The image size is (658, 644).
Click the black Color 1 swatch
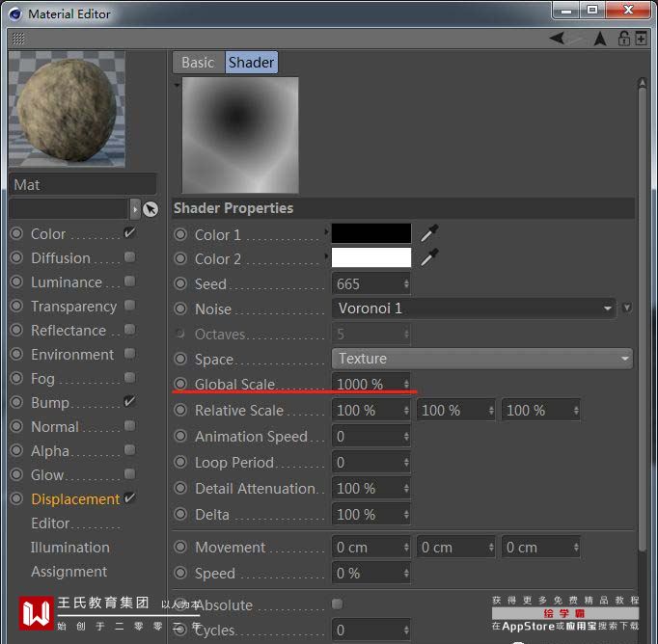[x=371, y=233]
